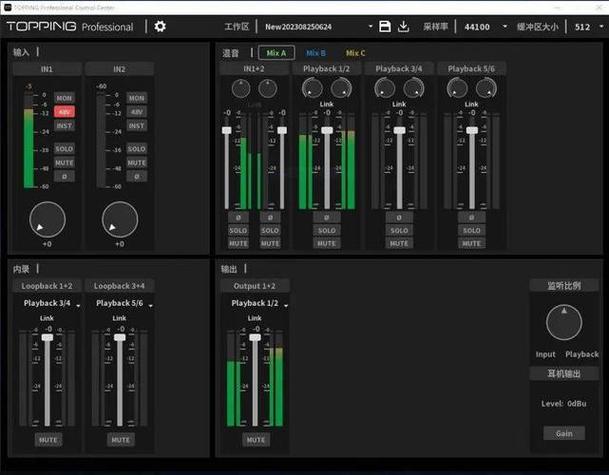This screenshot has width=609, height=475.
Task: Solo the Playback 1/2 mixer channel
Action: (x=326, y=230)
